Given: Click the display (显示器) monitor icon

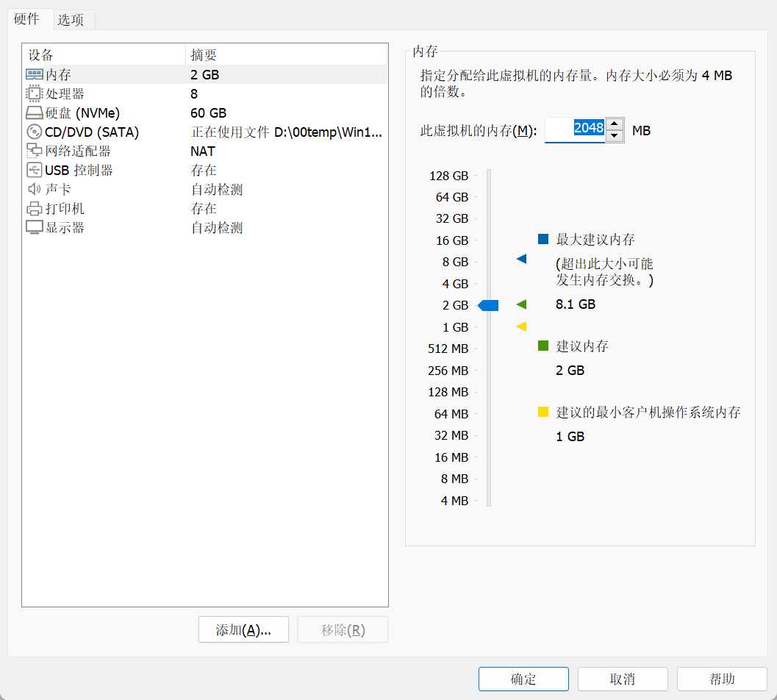Looking at the screenshot, I should point(35,227).
